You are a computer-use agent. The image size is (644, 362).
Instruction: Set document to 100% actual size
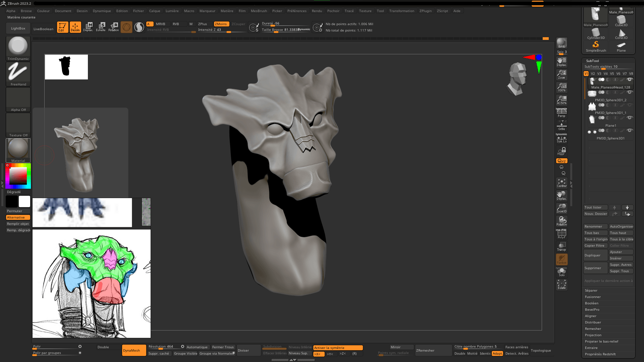[x=562, y=87]
